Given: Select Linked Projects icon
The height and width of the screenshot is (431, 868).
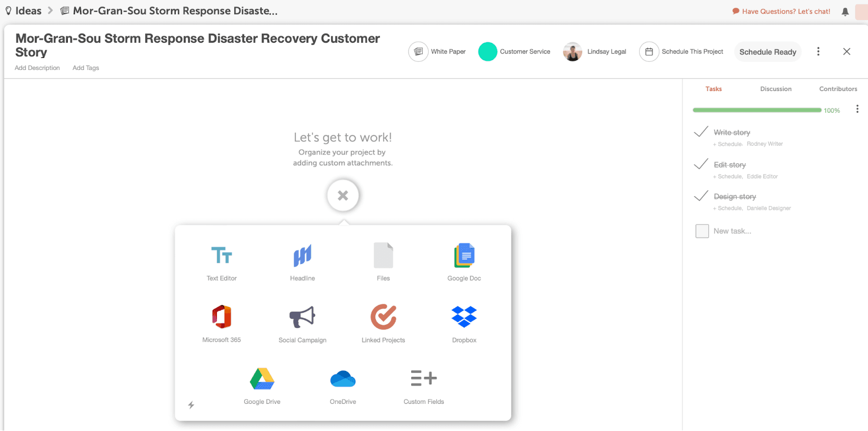Looking at the screenshot, I should [x=384, y=317].
